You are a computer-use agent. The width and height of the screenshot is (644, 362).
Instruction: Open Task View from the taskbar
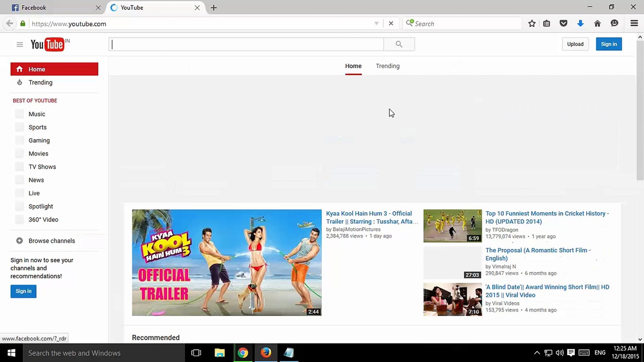pyautogui.click(x=196, y=353)
